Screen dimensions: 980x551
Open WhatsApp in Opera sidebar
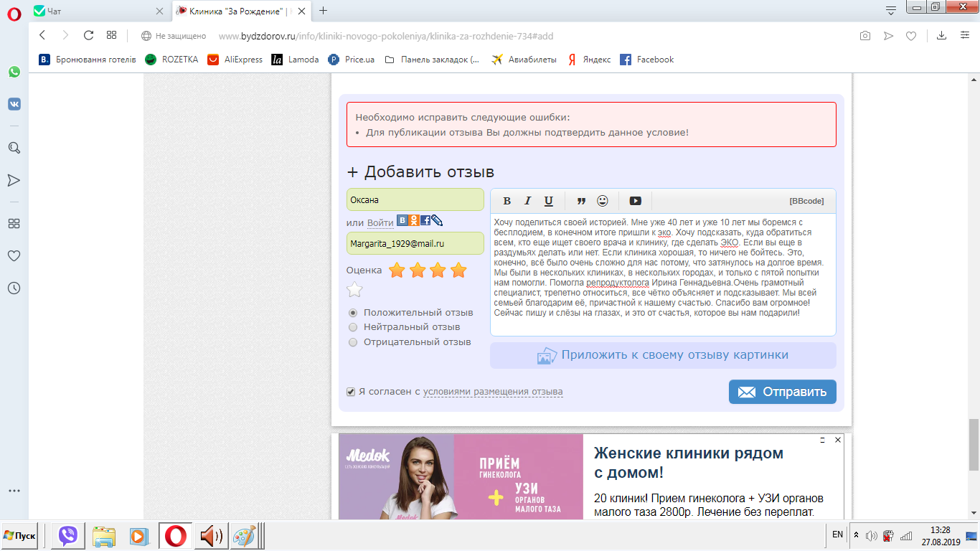[14, 72]
